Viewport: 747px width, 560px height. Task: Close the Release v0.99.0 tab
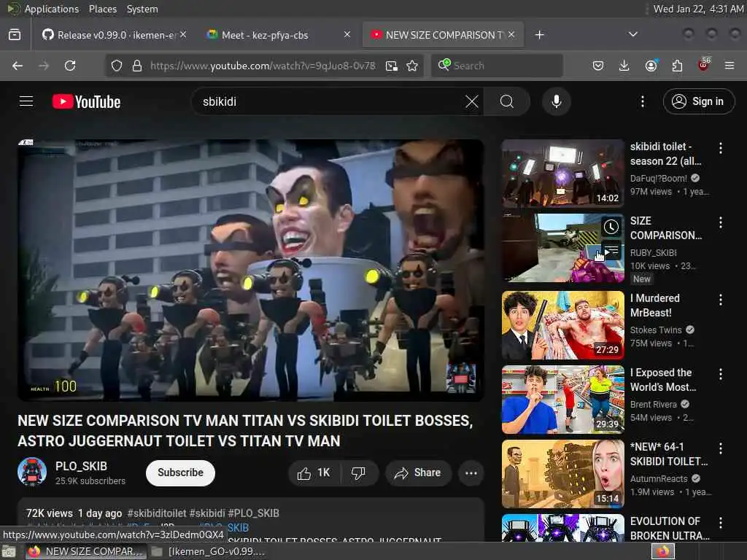[183, 35]
